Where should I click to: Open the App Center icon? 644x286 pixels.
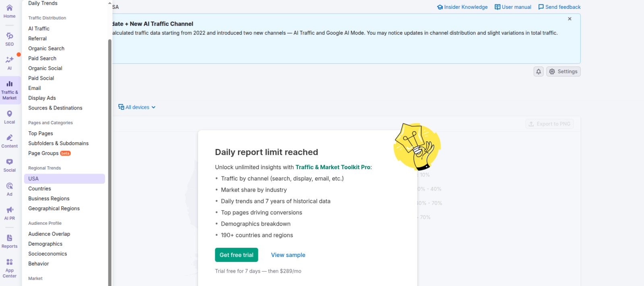coord(10,268)
